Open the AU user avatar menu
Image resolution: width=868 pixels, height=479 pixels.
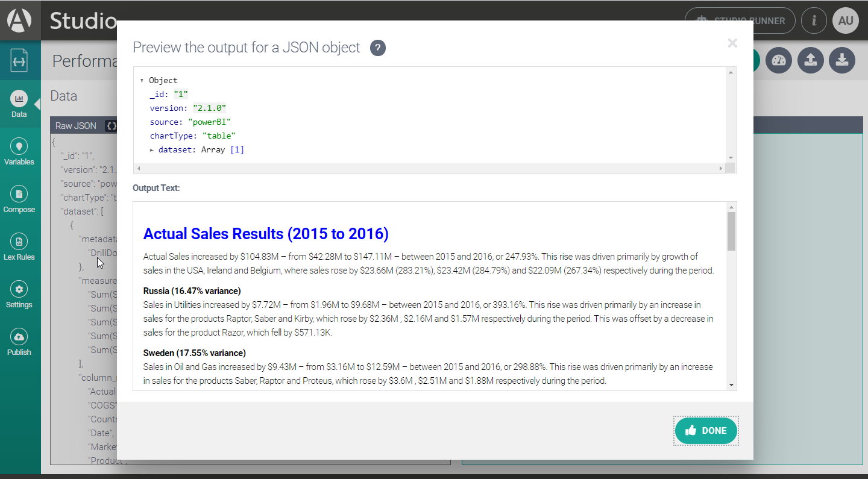point(845,20)
